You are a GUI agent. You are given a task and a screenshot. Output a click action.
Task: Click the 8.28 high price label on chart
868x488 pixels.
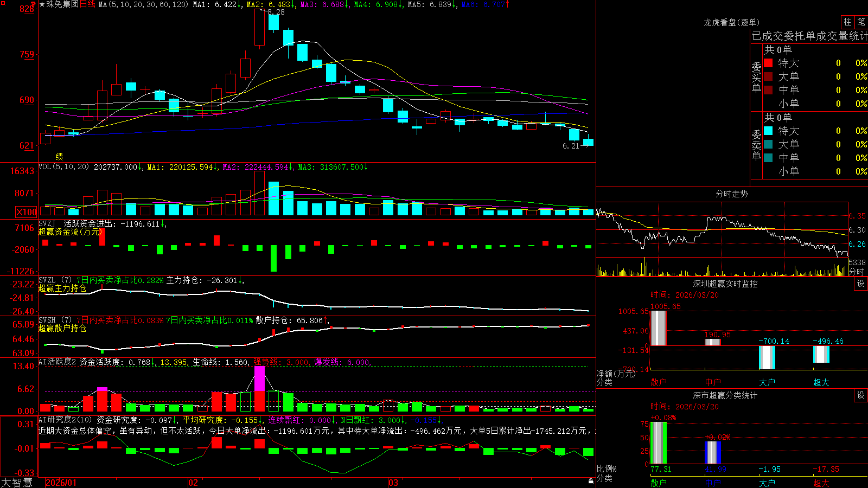(276, 12)
